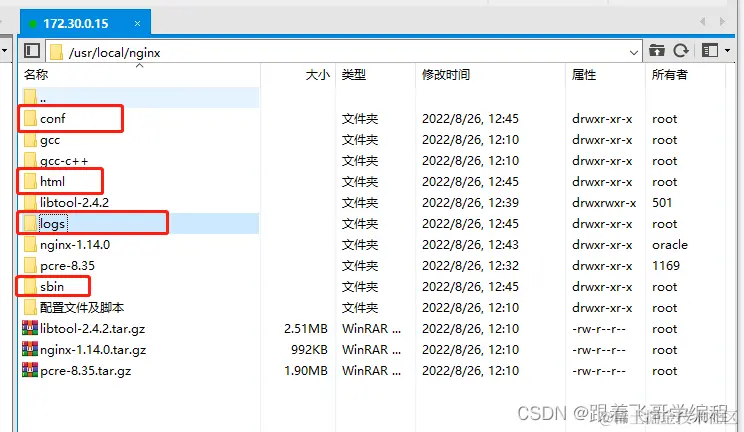Refresh the remote directory listing
Screen dimensions: 744x432
coord(681,50)
